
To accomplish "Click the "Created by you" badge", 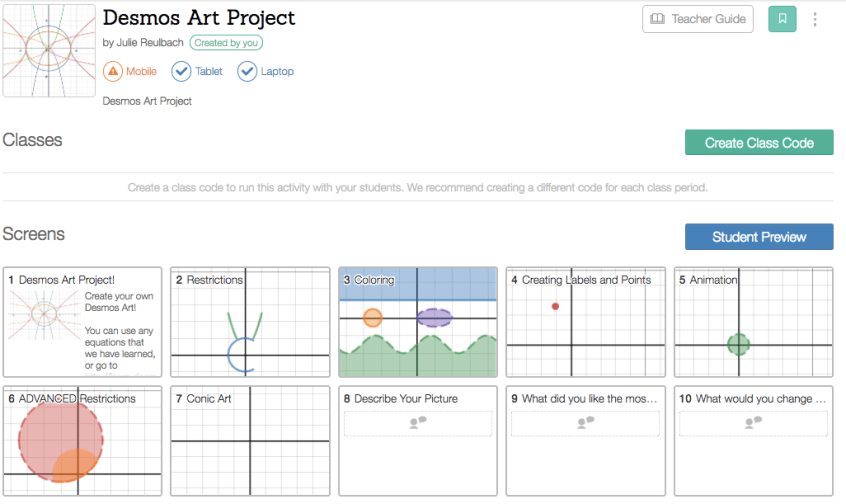I will [x=226, y=43].
